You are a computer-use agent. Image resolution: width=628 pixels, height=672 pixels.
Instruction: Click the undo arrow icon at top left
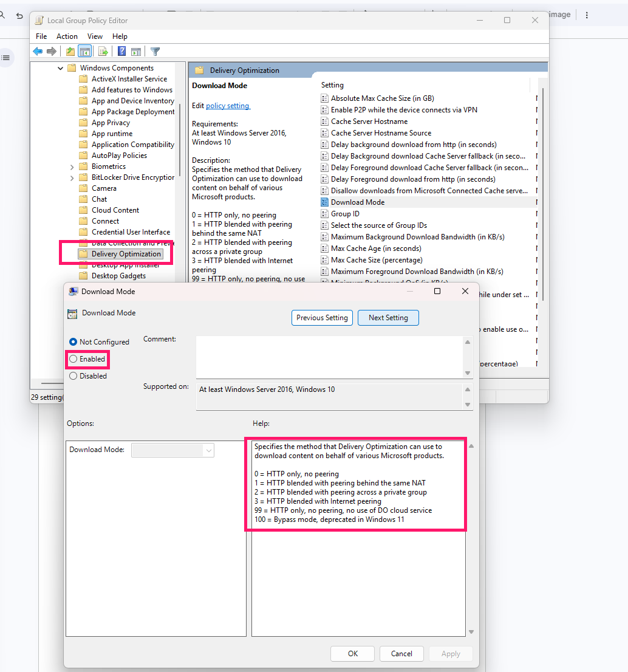coord(19,16)
